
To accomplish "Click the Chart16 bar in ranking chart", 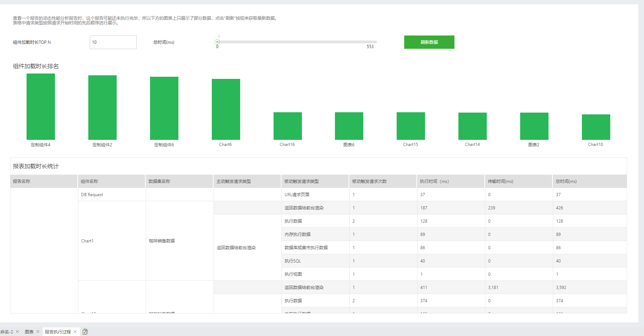I will (x=288, y=126).
